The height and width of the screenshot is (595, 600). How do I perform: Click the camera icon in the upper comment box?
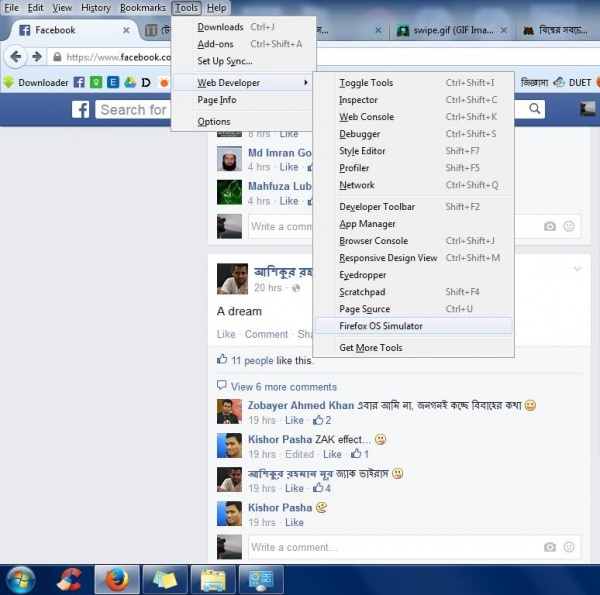(x=550, y=227)
